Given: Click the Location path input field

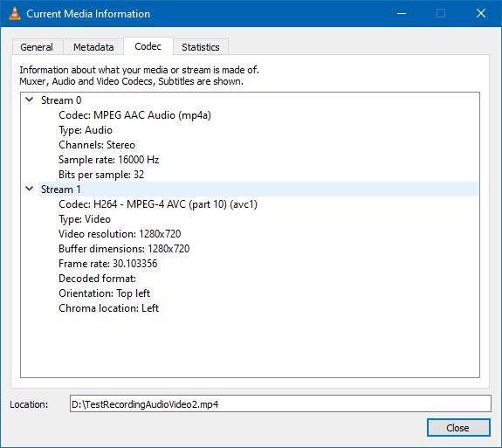Looking at the screenshot, I should tap(280, 403).
